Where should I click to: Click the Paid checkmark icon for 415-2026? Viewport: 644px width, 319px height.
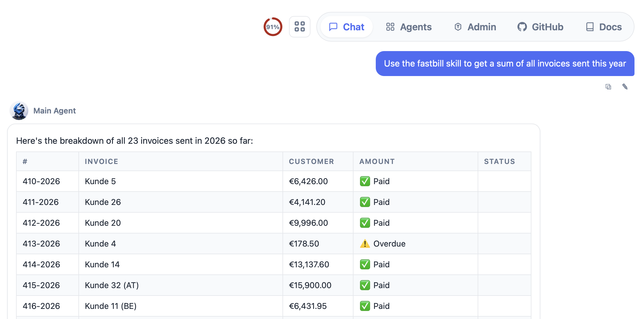365,285
